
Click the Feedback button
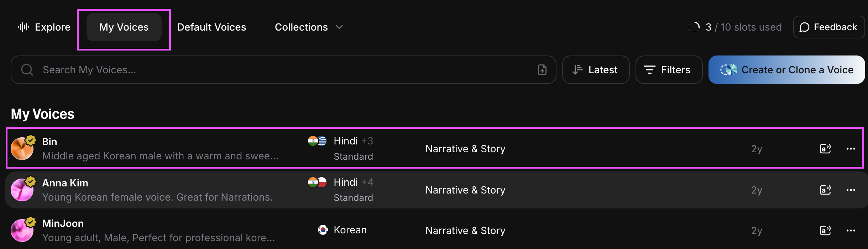pyautogui.click(x=828, y=27)
